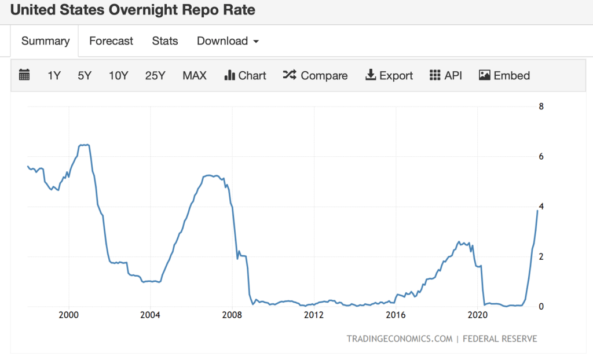Show the 10Y time range
The width and height of the screenshot is (593, 364).
click(118, 75)
